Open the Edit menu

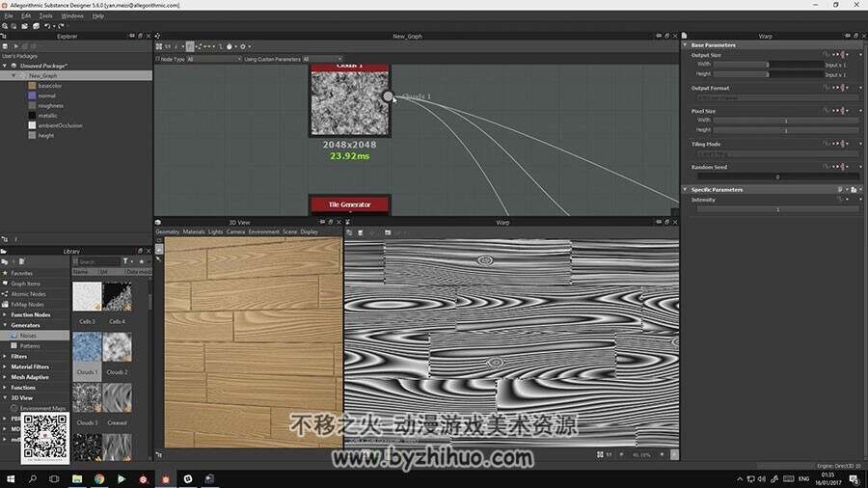click(26, 16)
